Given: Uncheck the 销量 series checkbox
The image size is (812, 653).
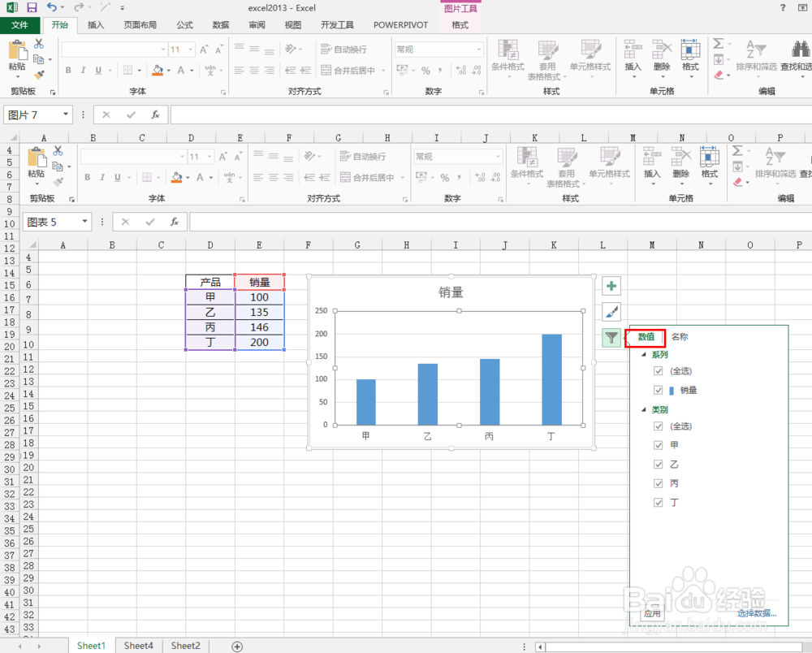Looking at the screenshot, I should pos(659,390).
